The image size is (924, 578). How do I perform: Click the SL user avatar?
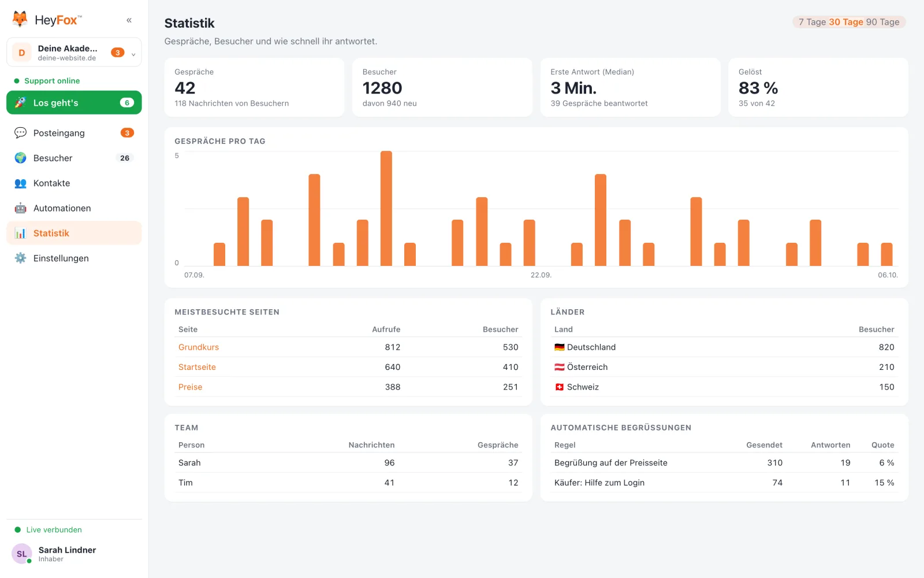(21, 554)
